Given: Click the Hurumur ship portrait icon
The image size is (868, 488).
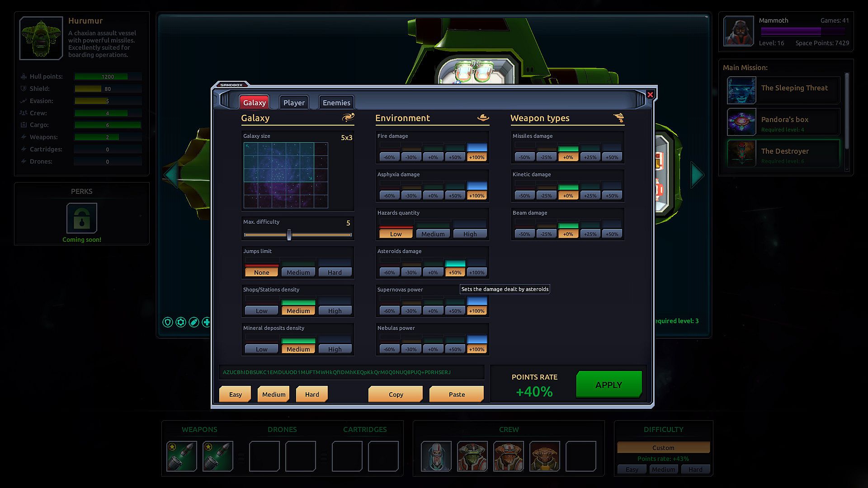Looking at the screenshot, I should point(41,38).
